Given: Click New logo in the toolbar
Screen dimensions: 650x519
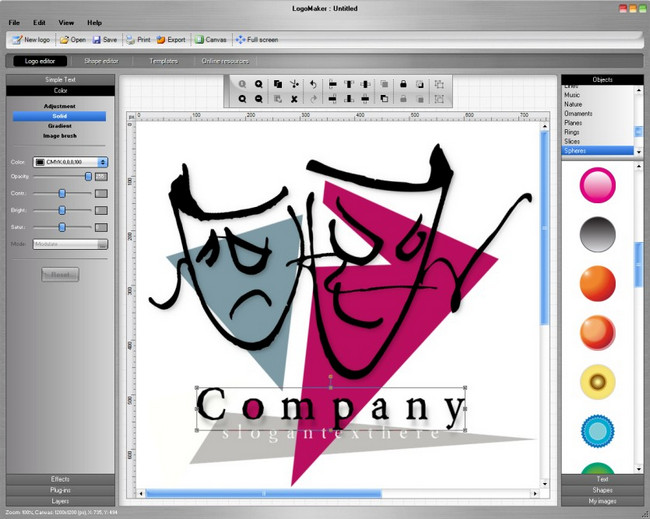Looking at the screenshot, I should point(31,40).
